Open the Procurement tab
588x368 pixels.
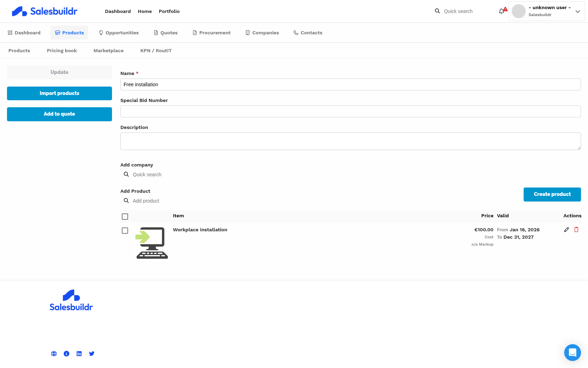coord(211,33)
